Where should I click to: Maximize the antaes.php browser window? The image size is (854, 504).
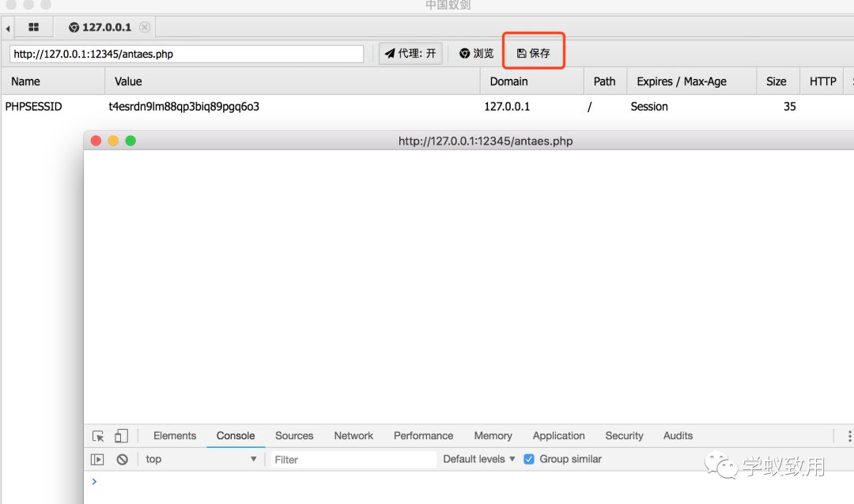click(130, 141)
